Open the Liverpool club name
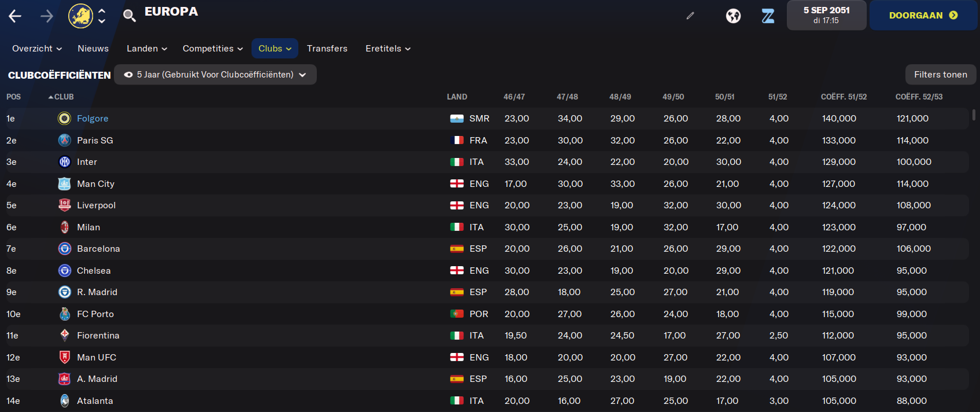The width and height of the screenshot is (980, 412). (x=96, y=205)
